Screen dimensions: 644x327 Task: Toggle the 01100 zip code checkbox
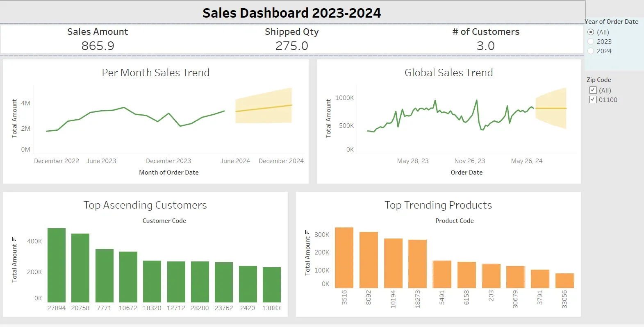[x=593, y=100]
